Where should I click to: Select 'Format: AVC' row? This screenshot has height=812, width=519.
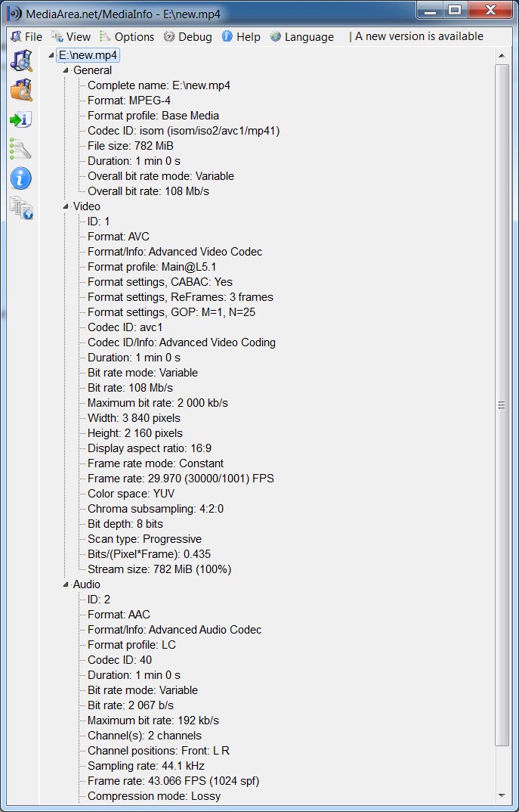point(119,237)
